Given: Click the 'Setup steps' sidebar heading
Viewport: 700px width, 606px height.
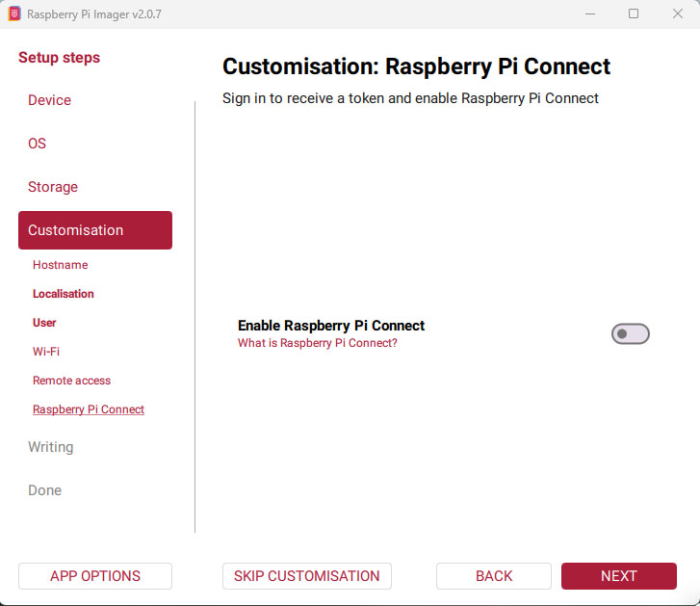Looking at the screenshot, I should pos(60,58).
